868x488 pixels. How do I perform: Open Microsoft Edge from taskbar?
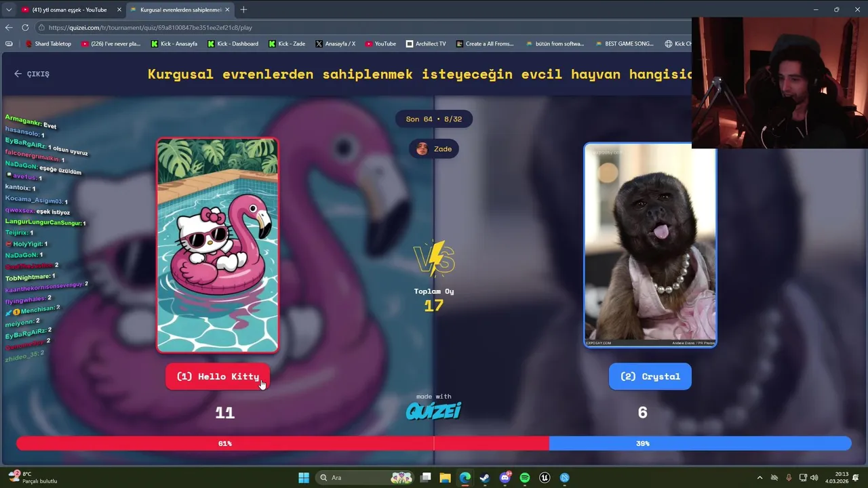click(465, 478)
